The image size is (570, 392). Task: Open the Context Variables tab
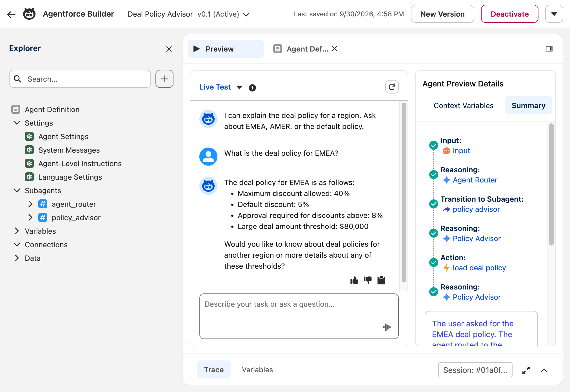[464, 105]
